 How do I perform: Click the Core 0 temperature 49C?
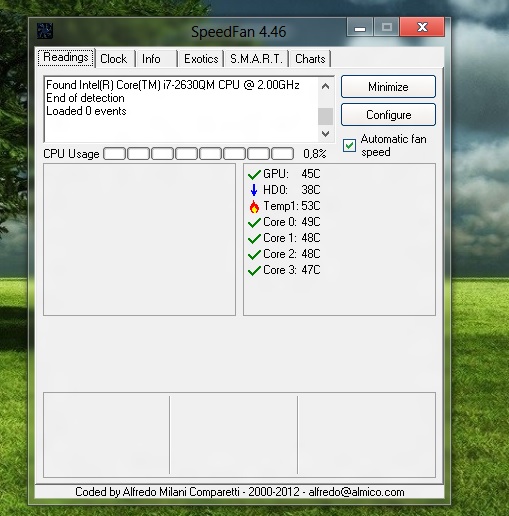click(311, 222)
